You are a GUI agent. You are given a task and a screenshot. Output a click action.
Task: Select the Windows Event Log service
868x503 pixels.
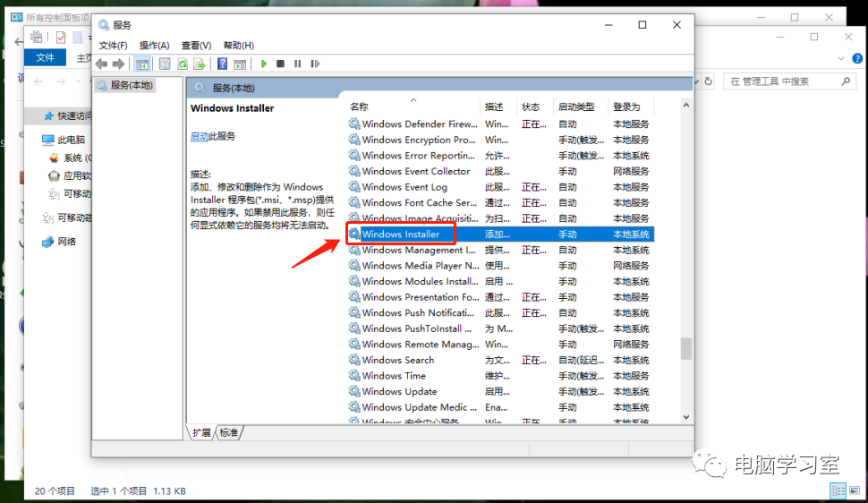[x=500, y=187]
